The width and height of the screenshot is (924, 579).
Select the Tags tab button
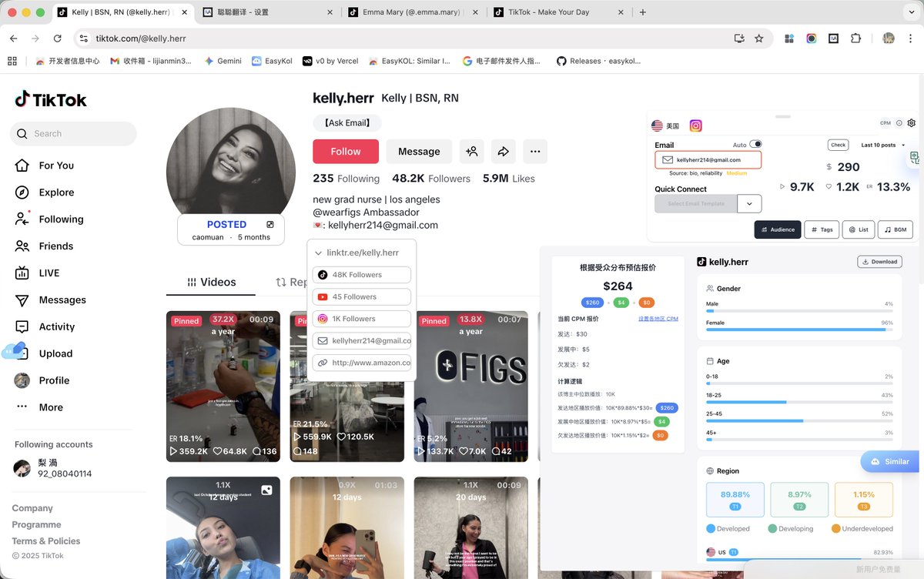(822, 229)
